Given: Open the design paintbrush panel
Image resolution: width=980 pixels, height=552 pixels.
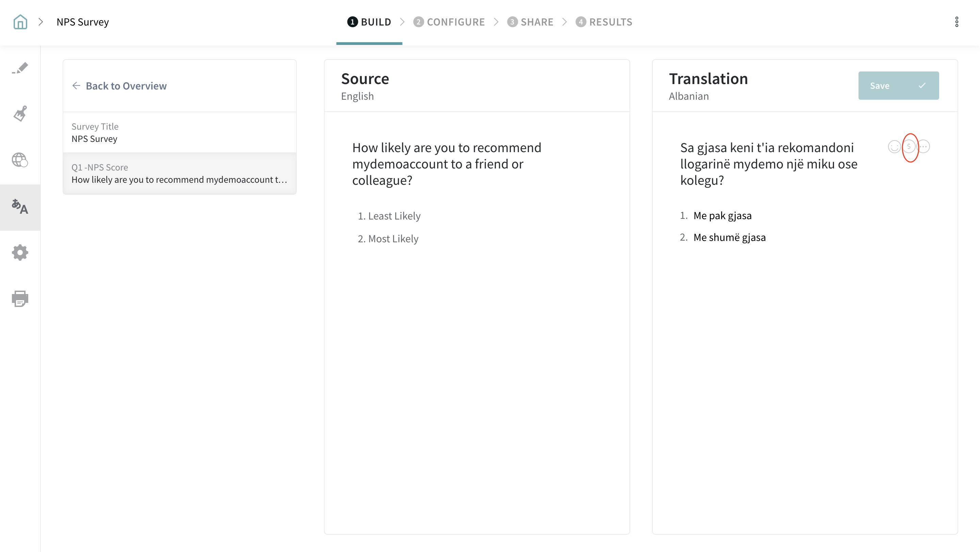Looking at the screenshot, I should (x=20, y=114).
